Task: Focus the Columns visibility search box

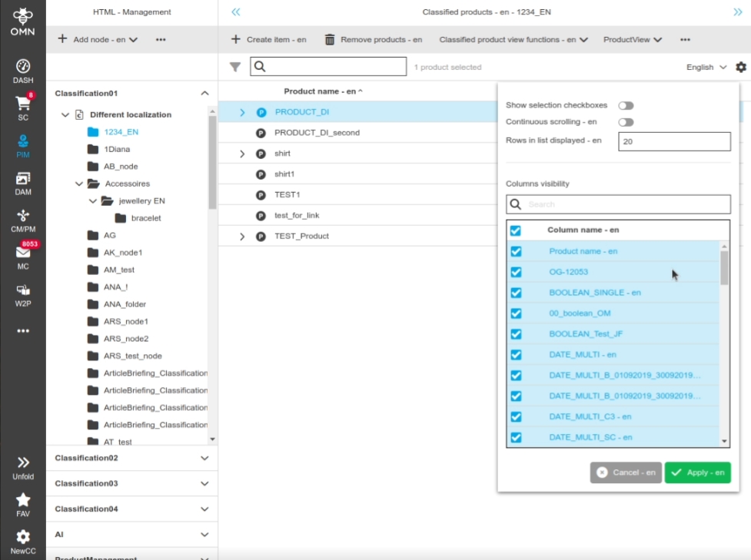Action: [618, 204]
